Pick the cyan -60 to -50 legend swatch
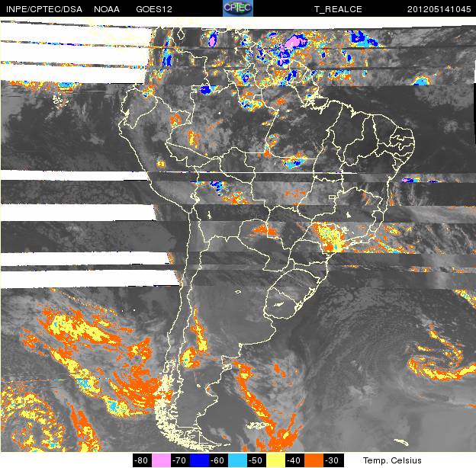Viewport: 476px width, 468px height. (237, 460)
